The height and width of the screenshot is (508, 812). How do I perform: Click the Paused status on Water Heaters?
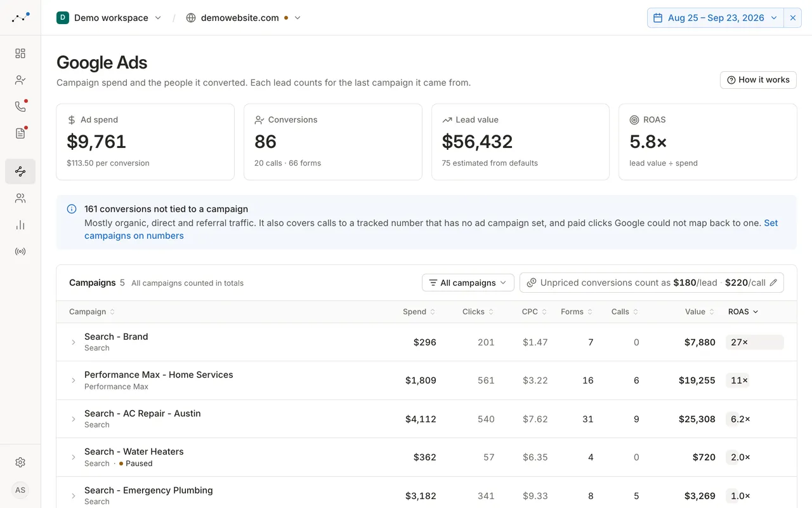point(136,464)
